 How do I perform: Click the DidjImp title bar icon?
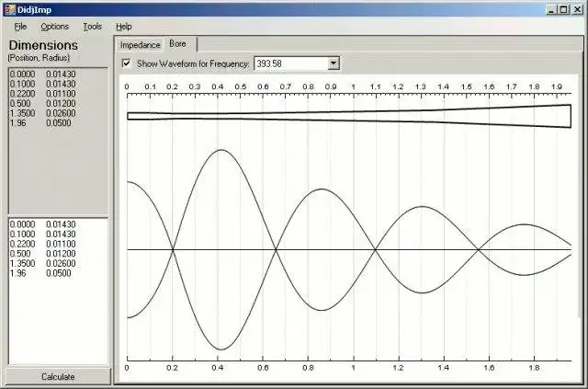(10, 10)
